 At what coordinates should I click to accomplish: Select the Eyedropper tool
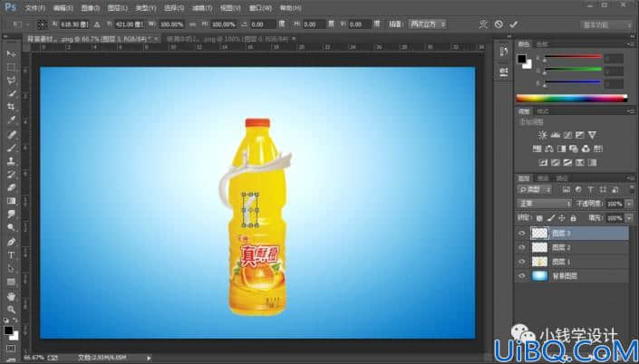pos(11,120)
